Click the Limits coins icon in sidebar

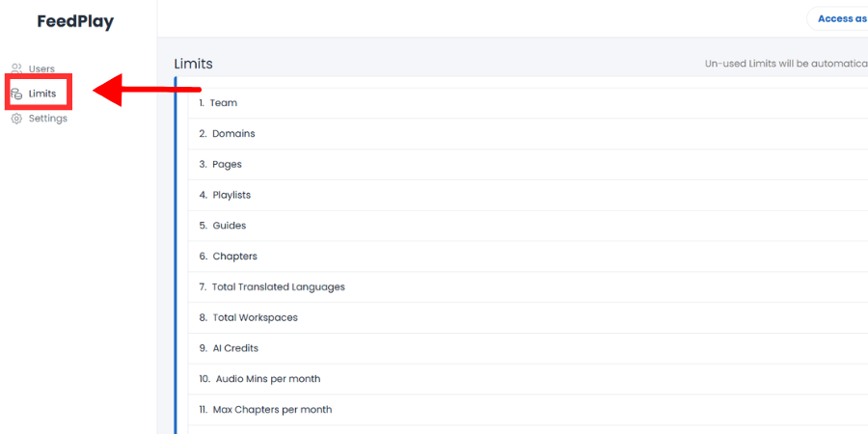point(16,94)
